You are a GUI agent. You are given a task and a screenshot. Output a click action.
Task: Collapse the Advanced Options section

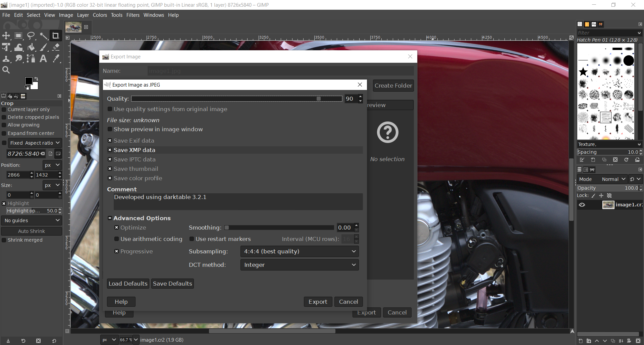tap(110, 218)
